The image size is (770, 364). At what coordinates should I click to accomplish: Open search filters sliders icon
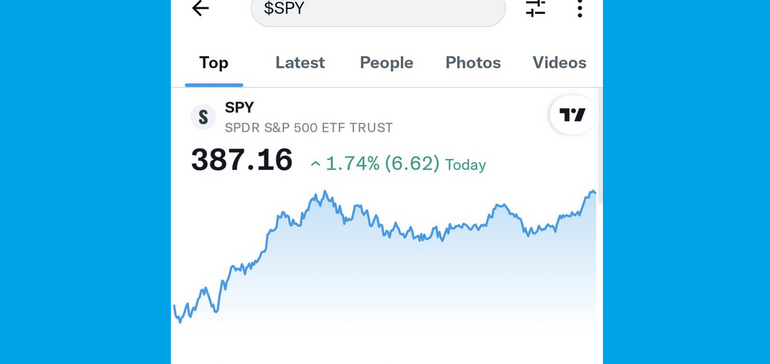coord(535,7)
